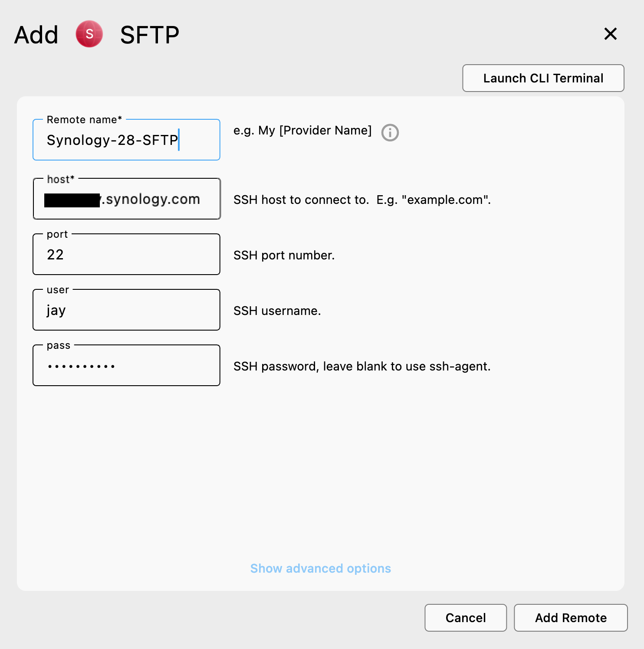Click the "Add SFTP" title text
This screenshot has width=644, height=649.
(149, 34)
